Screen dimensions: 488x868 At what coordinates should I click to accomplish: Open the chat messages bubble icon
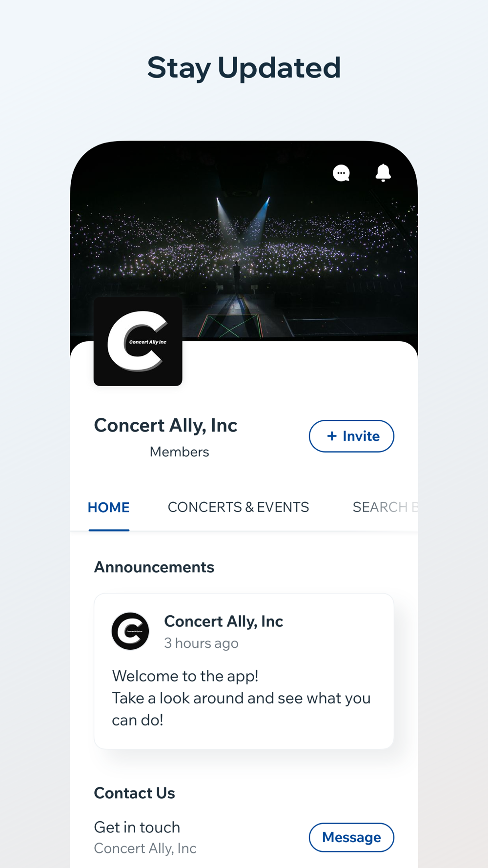(x=341, y=173)
